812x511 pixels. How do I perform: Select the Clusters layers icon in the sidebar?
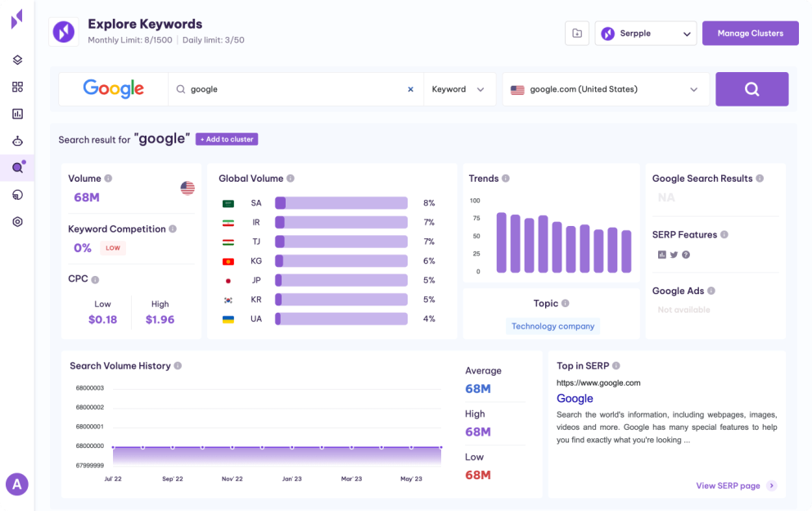click(17, 59)
